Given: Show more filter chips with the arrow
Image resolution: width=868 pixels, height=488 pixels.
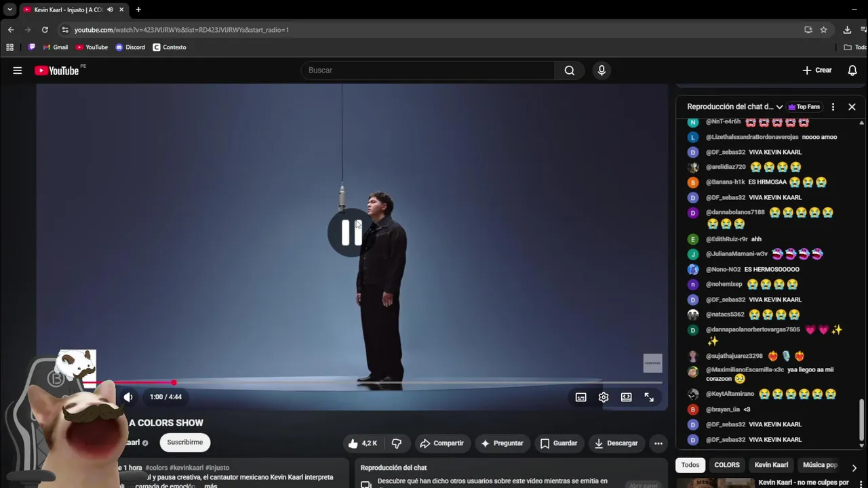Looking at the screenshot, I should tap(854, 468).
